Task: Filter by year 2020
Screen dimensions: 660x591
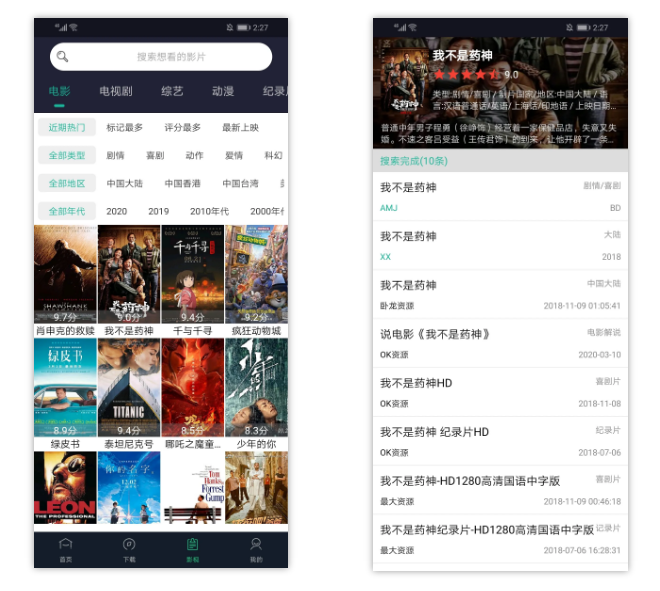Action: (x=117, y=211)
